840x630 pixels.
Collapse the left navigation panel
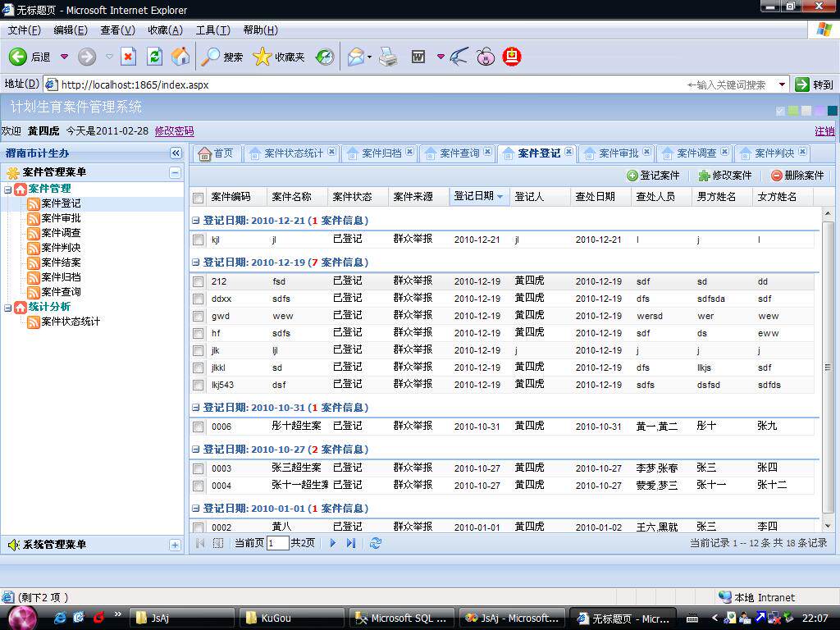[176, 153]
